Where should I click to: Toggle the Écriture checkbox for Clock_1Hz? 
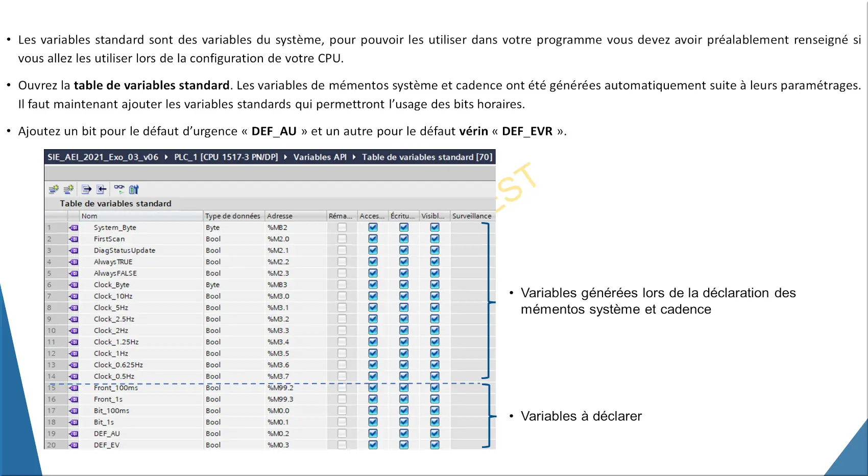click(x=404, y=353)
